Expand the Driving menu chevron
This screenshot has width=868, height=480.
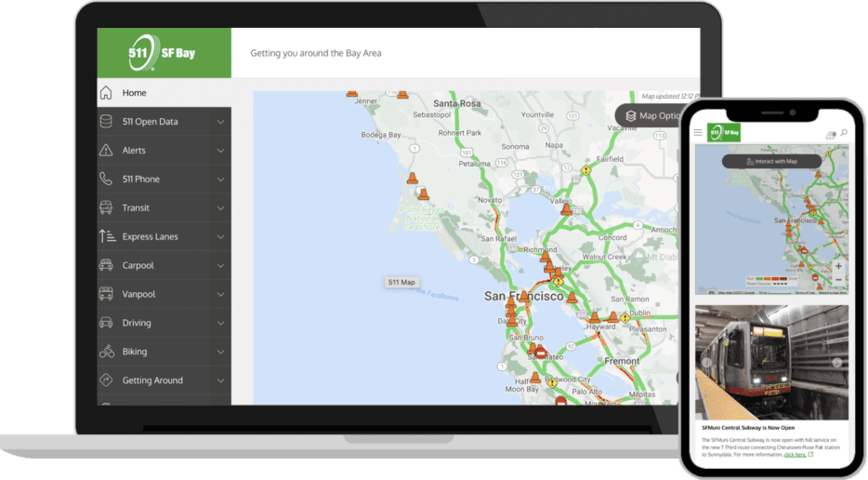[220, 323]
